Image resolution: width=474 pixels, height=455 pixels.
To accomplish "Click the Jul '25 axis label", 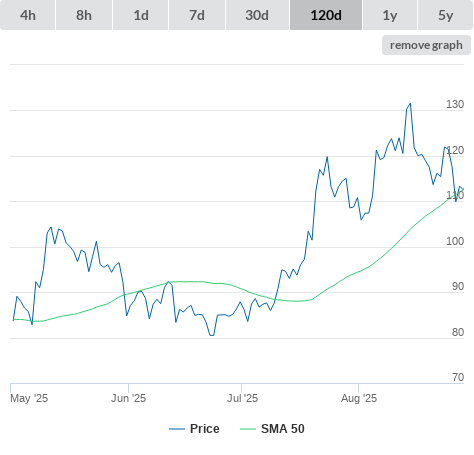I will [242, 398].
